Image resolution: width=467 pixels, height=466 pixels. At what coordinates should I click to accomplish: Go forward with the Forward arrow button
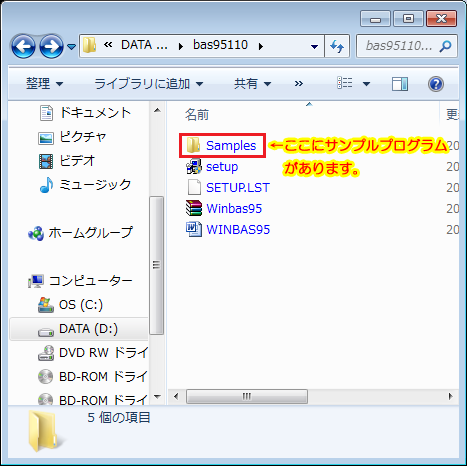pyautogui.click(x=51, y=46)
